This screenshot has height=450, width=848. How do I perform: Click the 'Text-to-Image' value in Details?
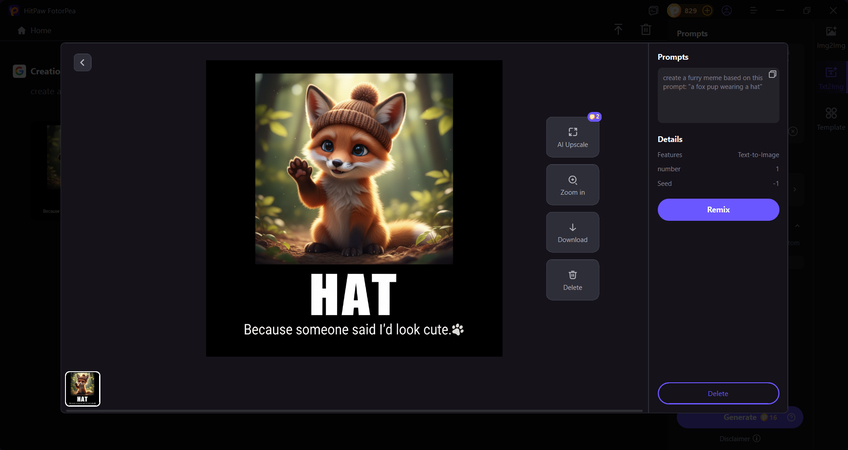click(x=758, y=155)
